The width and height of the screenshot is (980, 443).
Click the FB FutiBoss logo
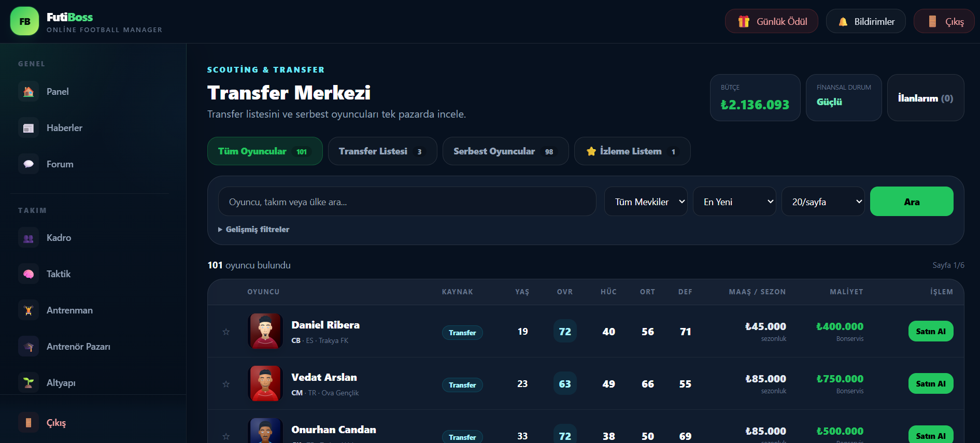pos(24,21)
